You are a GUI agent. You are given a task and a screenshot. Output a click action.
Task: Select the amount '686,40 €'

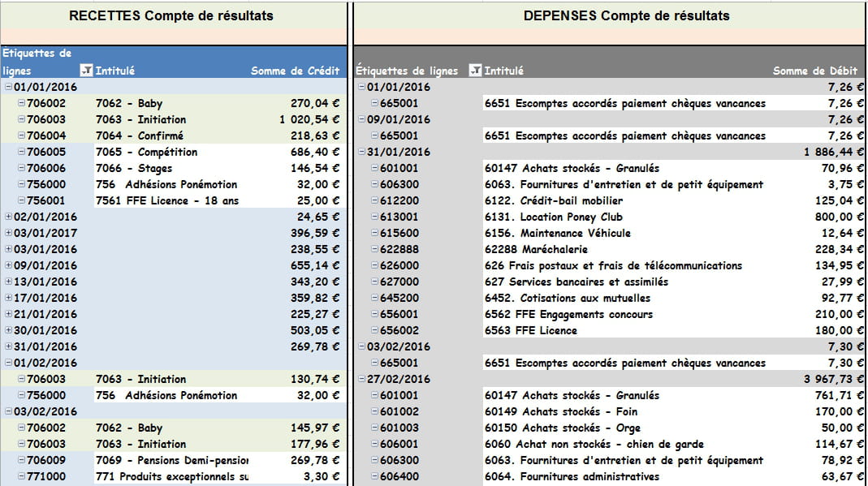[315, 152]
